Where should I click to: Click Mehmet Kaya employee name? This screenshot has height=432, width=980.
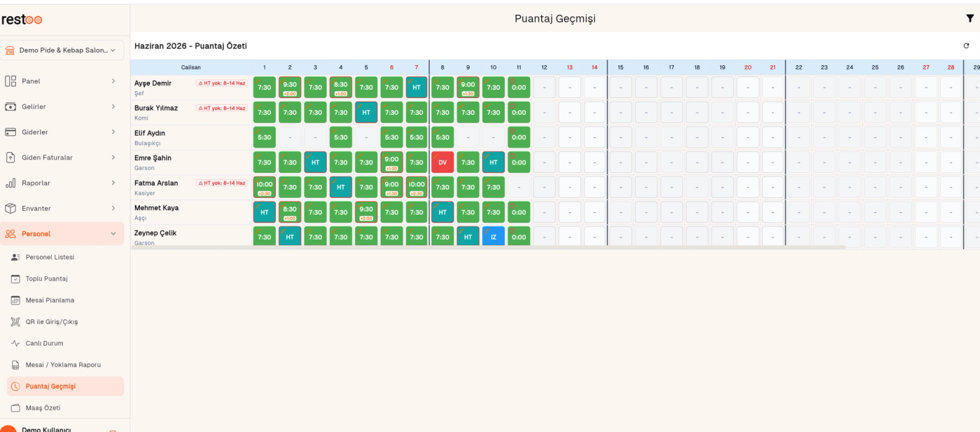coord(156,208)
